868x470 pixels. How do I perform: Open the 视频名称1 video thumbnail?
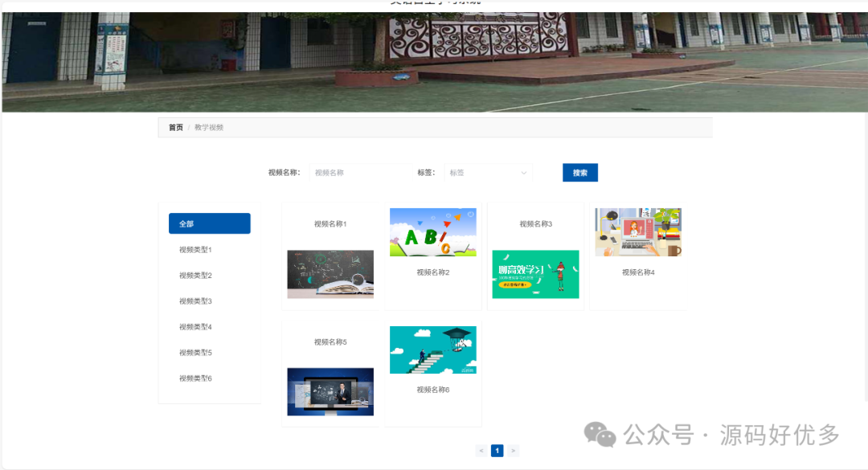point(330,273)
